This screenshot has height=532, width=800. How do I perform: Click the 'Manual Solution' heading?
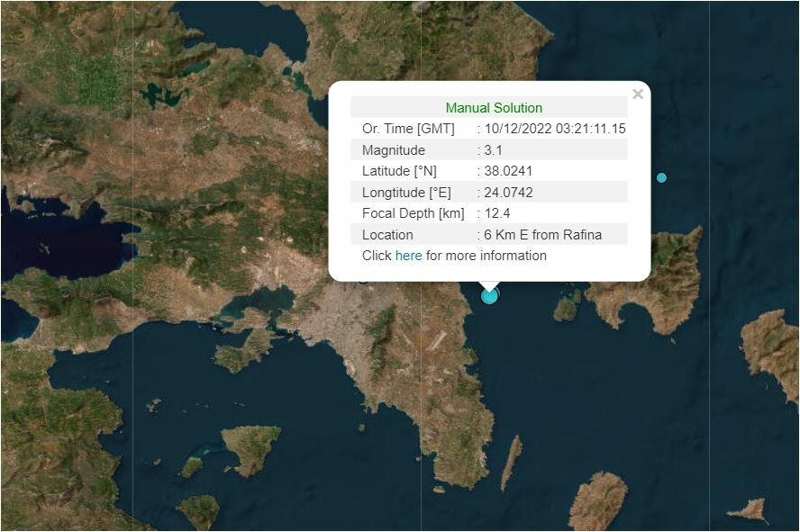494,108
